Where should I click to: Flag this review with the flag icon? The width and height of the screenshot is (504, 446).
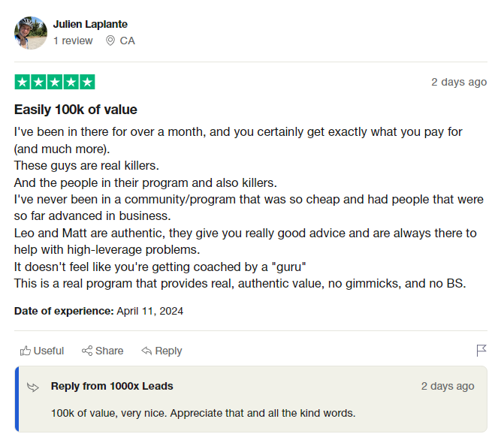click(481, 351)
